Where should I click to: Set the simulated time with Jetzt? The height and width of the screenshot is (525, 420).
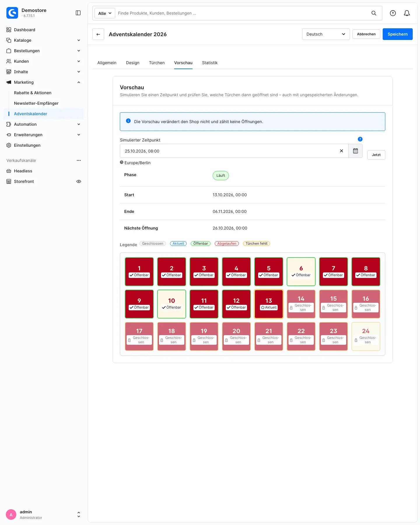pos(376,155)
